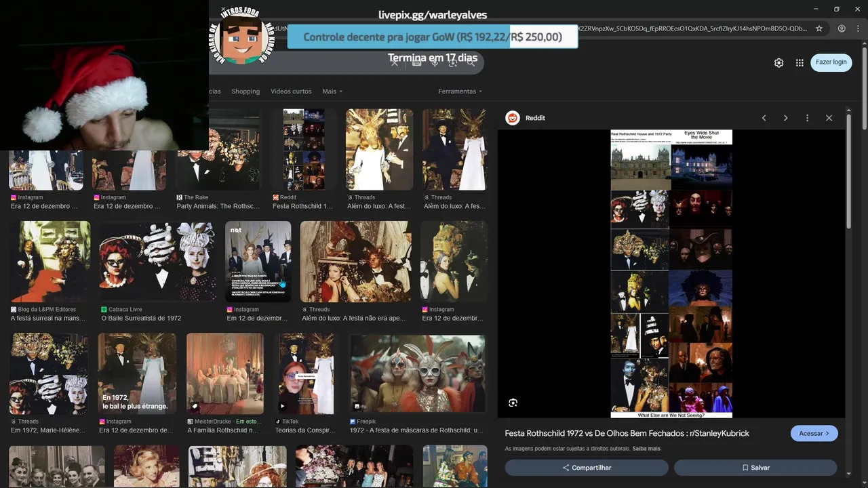Viewport: 868px width, 488px height.
Task: Click the Catraca Livre favicon
Action: (x=104, y=310)
